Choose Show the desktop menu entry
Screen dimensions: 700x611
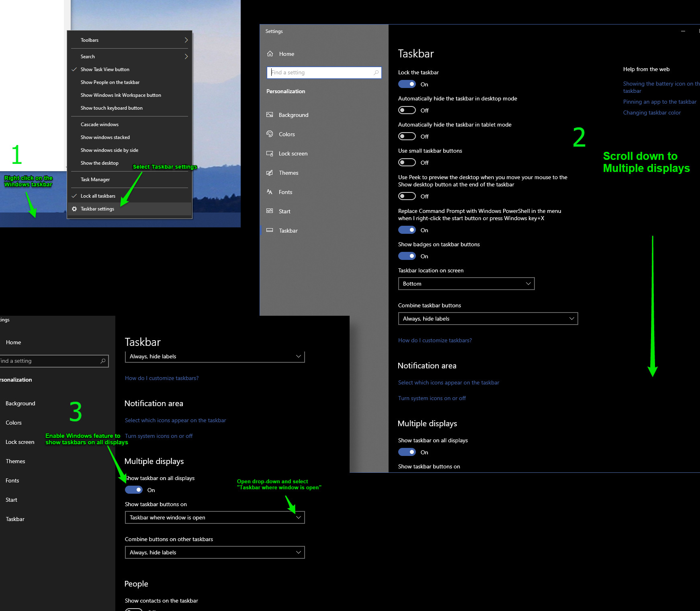[99, 163]
